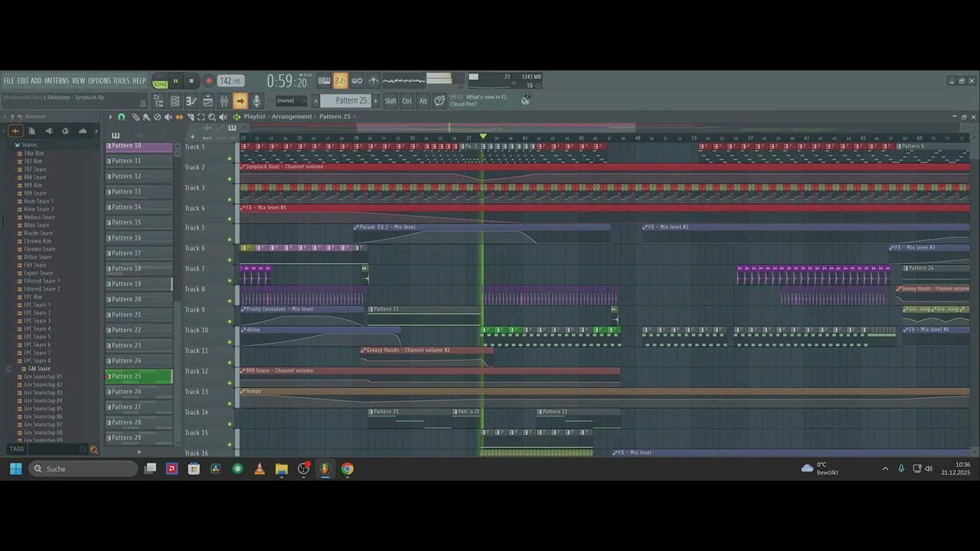The image size is (980, 551).
Task: Pause playback with the pause button
Action: 175,81
